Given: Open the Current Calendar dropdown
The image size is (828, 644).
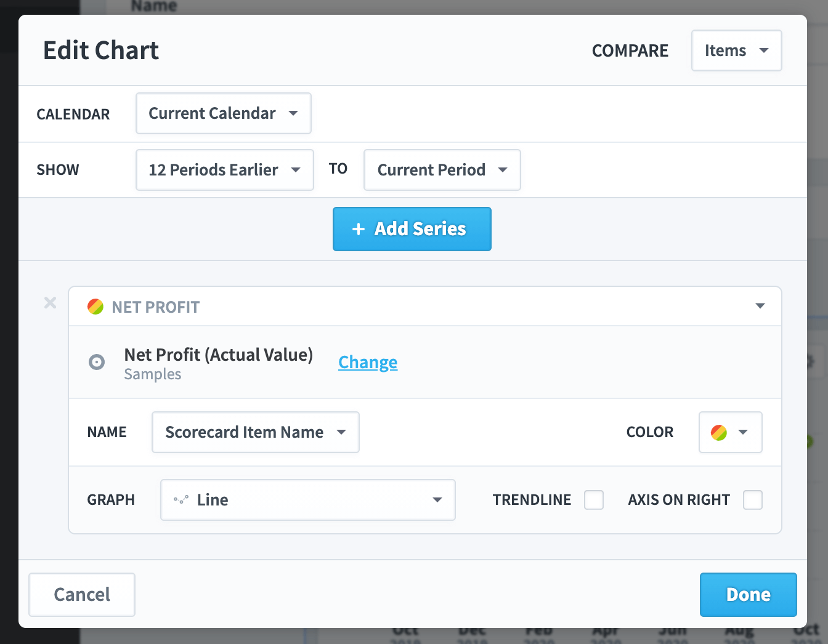Looking at the screenshot, I should pyautogui.click(x=224, y=113).
